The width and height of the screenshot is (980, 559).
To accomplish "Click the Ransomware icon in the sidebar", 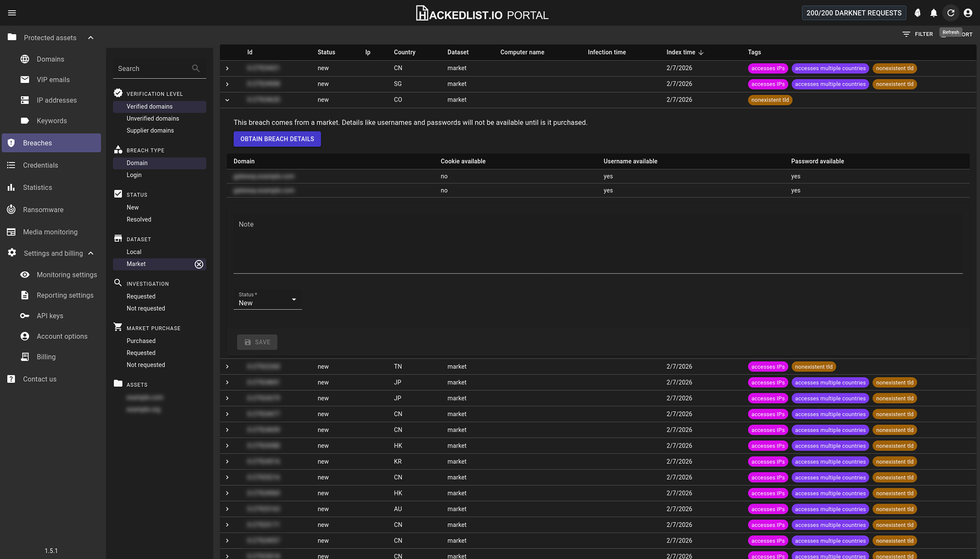I will coord(11,209).
